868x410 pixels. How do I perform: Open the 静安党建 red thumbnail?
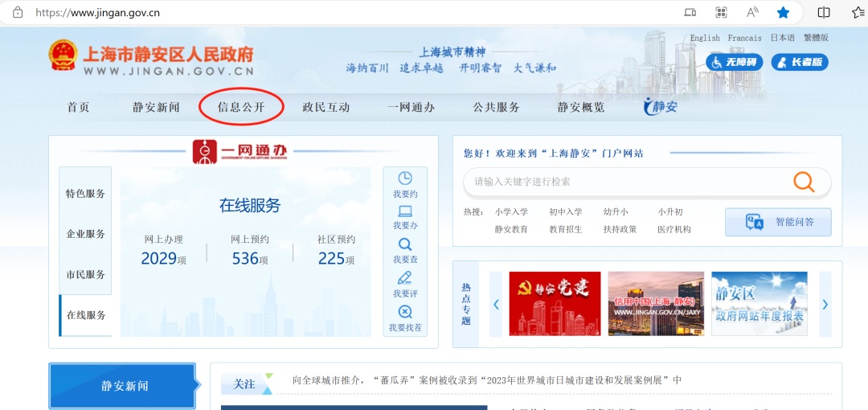[555, 304]
